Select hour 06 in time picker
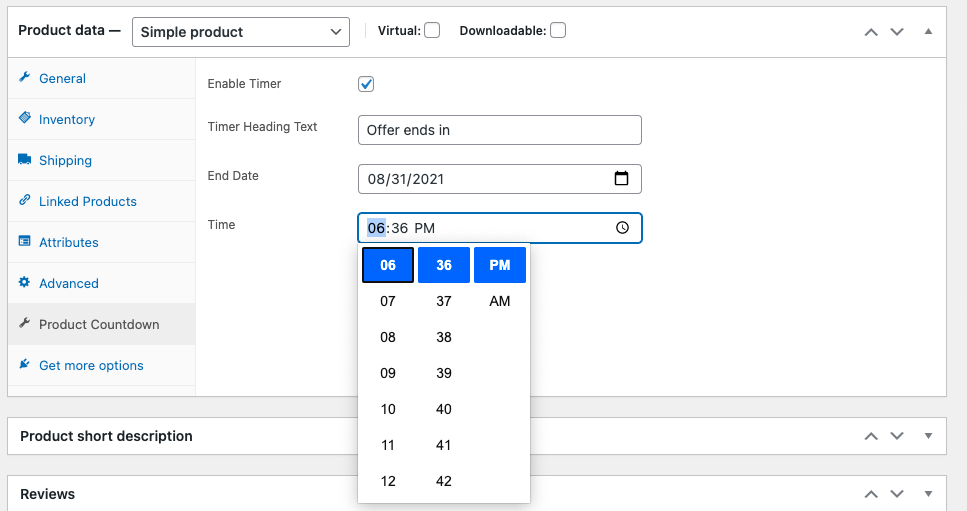 click(x=388, y=265)
